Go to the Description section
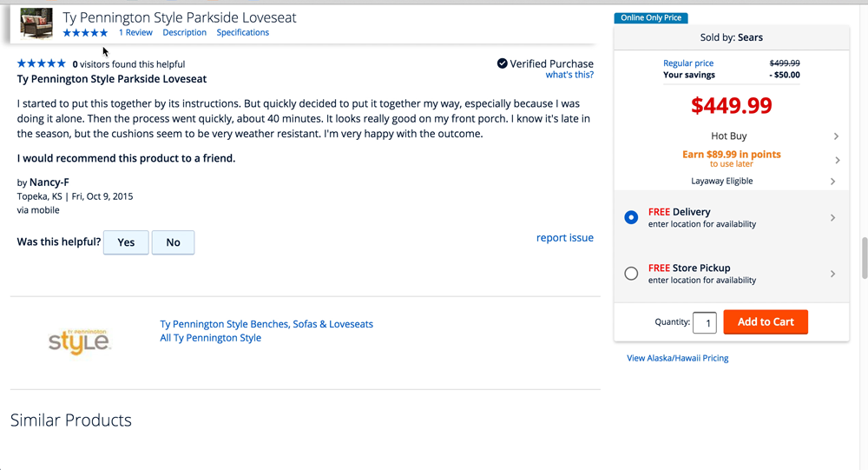This screenshot has width=868, height=470. tap(184, 33)
